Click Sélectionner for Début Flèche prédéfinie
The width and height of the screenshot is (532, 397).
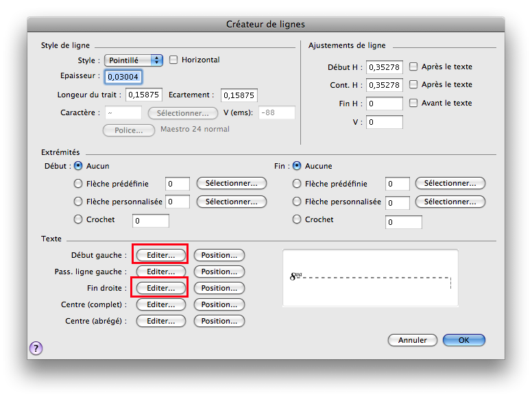231,184
